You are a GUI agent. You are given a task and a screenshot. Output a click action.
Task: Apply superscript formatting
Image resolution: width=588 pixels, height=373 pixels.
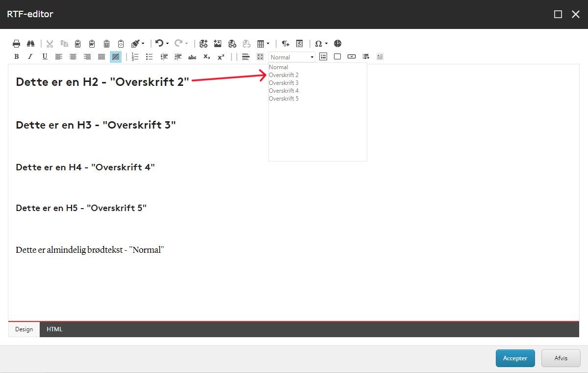(x=221, y=56)
